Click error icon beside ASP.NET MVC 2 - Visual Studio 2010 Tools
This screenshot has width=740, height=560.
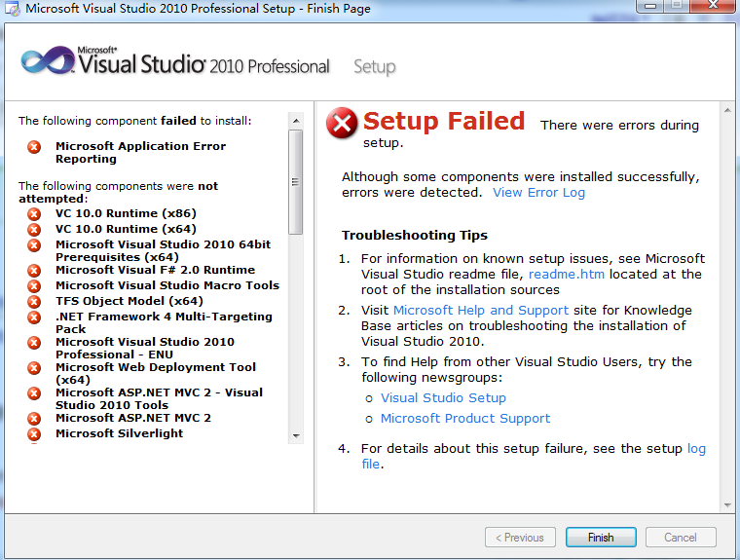(x=34, y=392)
